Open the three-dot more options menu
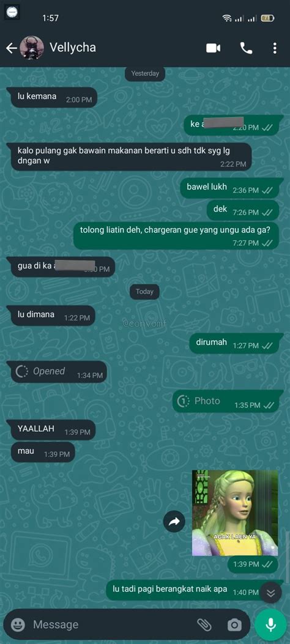The image size is (290, 644). (275, 48)
